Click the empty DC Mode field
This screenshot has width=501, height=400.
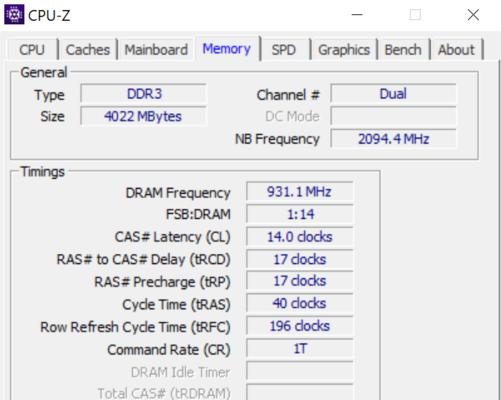click(x=393, y=116)
